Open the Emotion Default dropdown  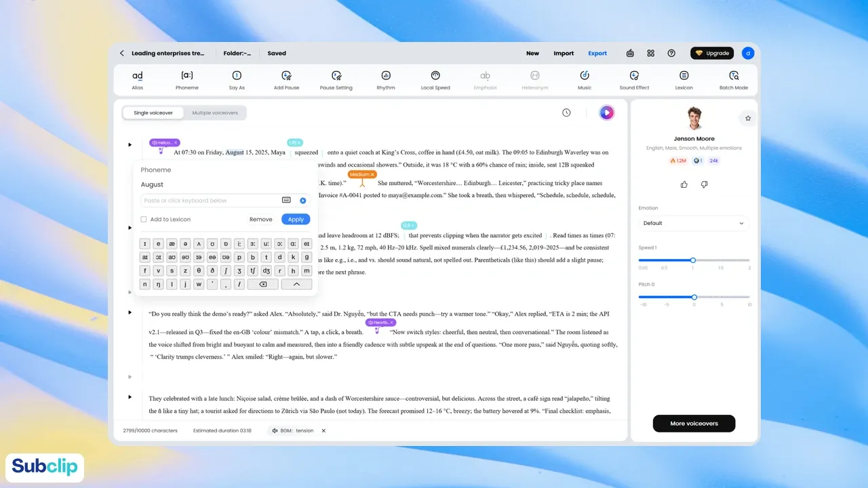[x=694, y=223]
